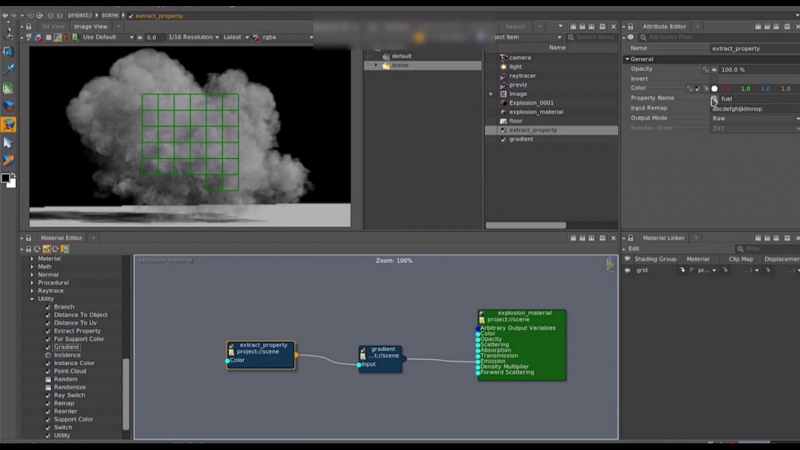The image size is (800, 450).
Task: Select the arrow pointer tool in left toolbar
Action: click(x=8, y=142)
